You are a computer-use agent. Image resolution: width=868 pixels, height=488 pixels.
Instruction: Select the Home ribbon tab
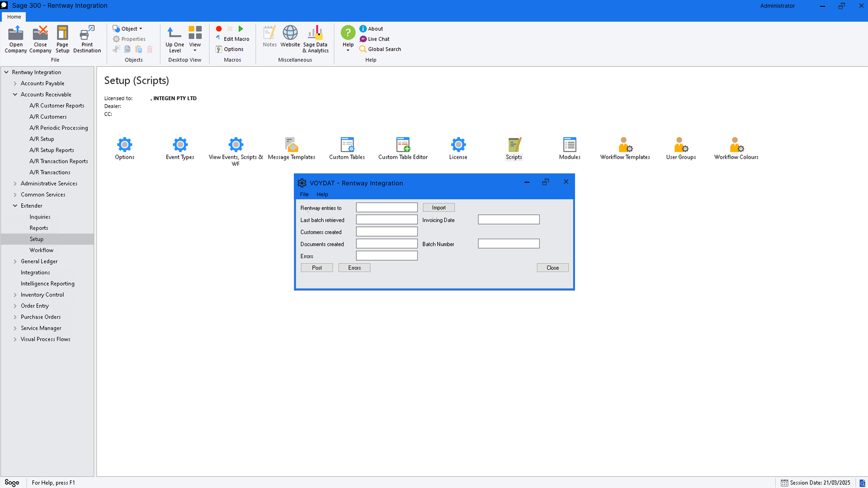pyautogui.click(x=14, y=17)
